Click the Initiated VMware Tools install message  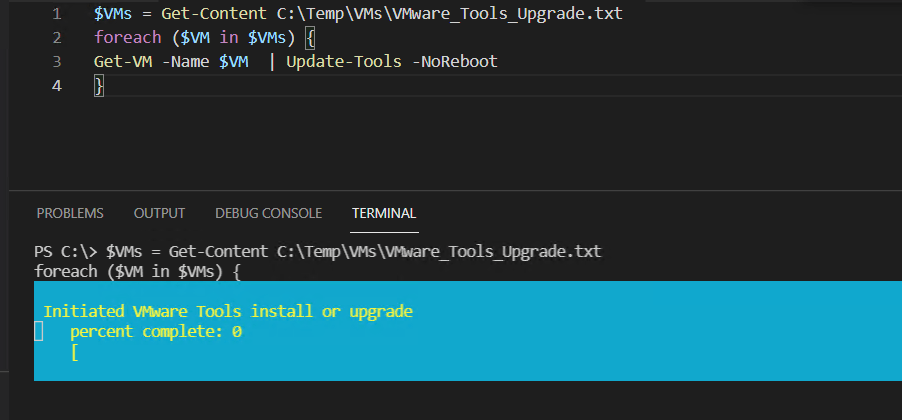[228, 312]
